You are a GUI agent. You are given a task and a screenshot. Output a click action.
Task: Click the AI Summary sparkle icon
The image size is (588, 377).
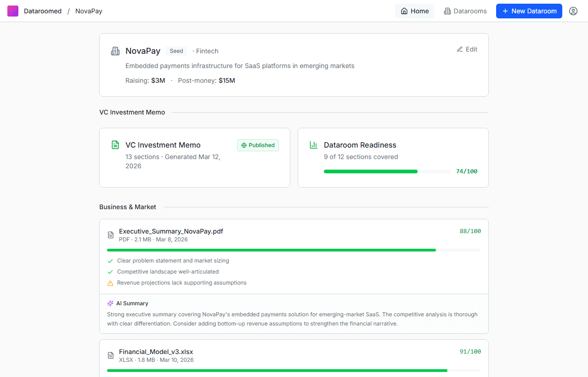tap(110, 303)
